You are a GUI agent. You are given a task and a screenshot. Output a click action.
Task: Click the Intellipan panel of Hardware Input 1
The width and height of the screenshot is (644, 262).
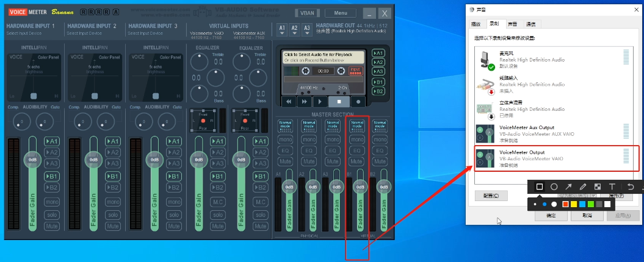tap(35, 77)
